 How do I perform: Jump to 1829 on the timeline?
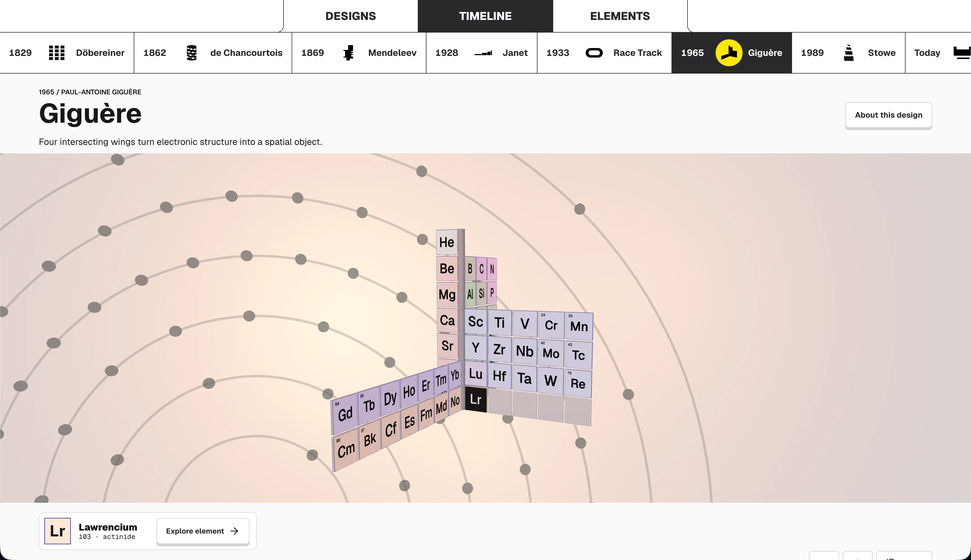(x=21, y=53)
